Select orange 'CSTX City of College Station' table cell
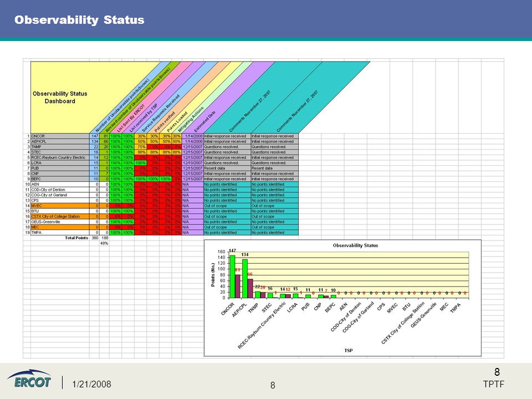This screenshot has height=399, width=532. click(60, 217)
